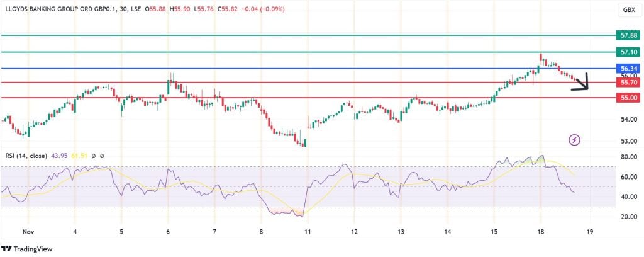This screenshot has height=257, width=644.
Task: Click the low price L55.76 value
Action: pos(203,8)
